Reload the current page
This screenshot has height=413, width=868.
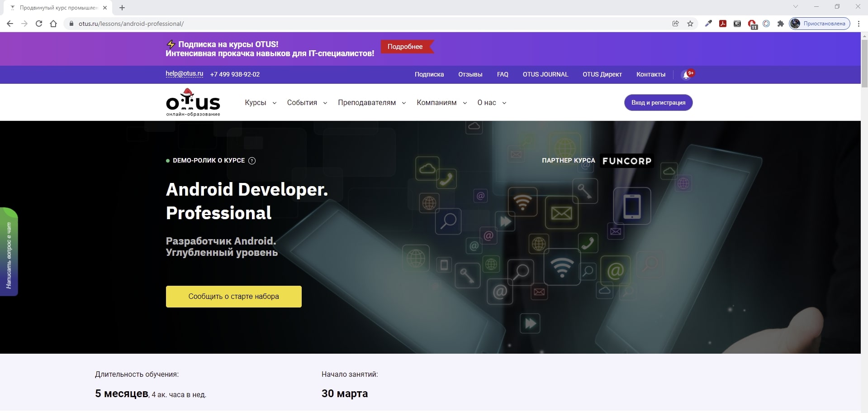pos(39,24)
